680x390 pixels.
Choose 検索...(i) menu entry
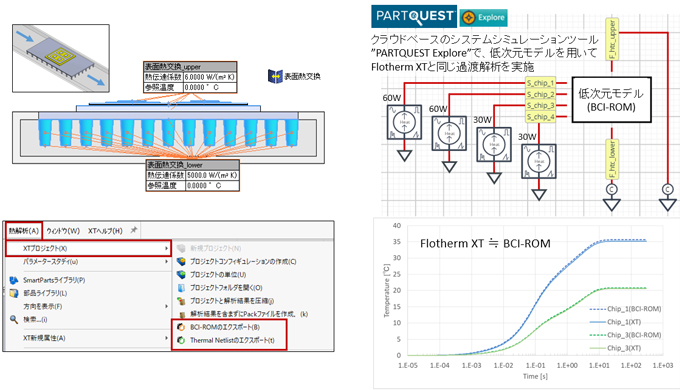[35, 319]
